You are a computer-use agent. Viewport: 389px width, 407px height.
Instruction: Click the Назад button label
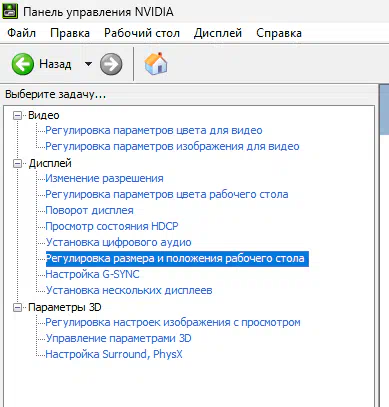pos(55,64)
